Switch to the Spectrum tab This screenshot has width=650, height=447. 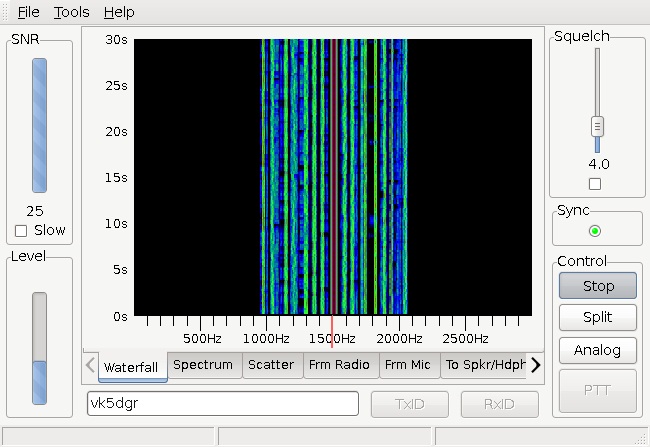204,365
